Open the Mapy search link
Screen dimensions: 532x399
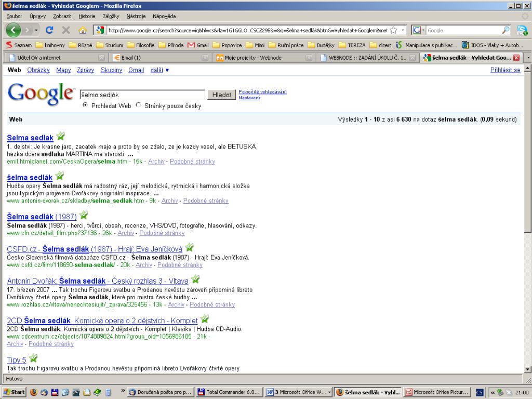pyautogui.click(x=63, y=70)
